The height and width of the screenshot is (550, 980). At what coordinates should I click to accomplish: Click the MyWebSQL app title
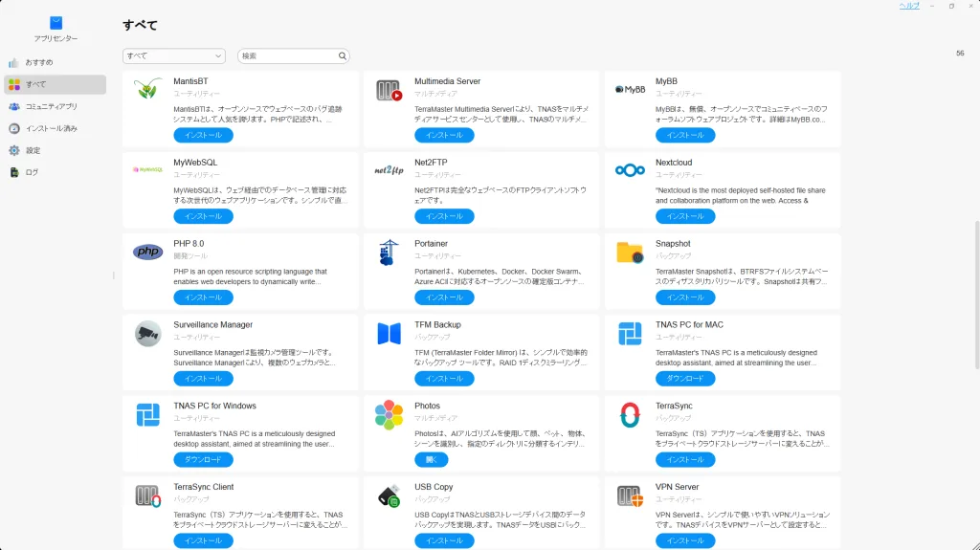(x=195, y=163)
